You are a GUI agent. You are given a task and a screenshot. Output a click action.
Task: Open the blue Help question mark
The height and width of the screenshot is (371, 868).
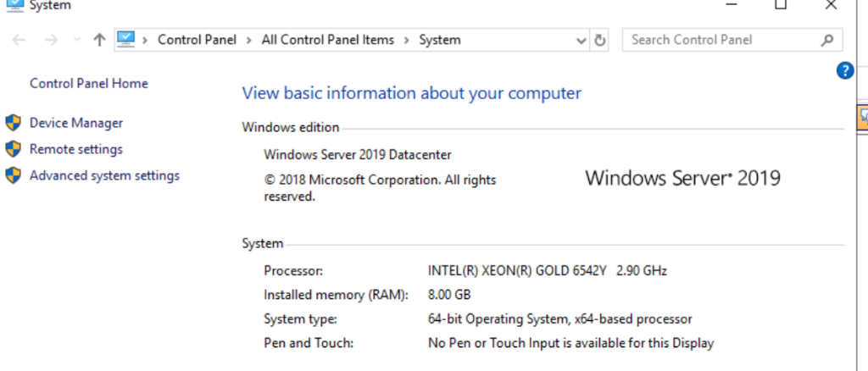pos(845,71)
